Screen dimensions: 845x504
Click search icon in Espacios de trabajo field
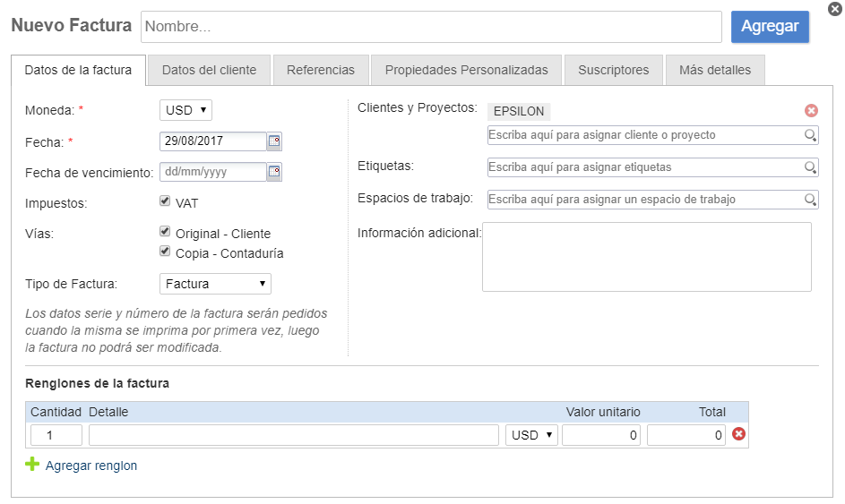810,200
